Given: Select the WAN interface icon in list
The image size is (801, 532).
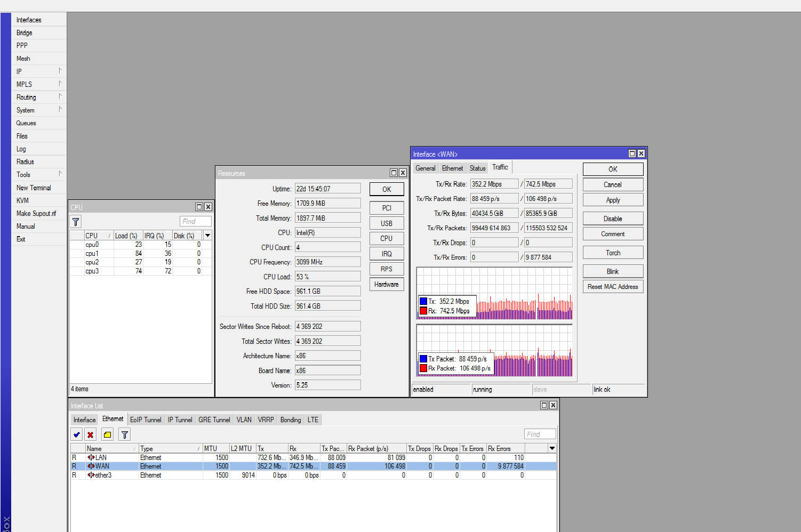Looking at the screenshot, I should pyautogui.click(x=91, y=466).
